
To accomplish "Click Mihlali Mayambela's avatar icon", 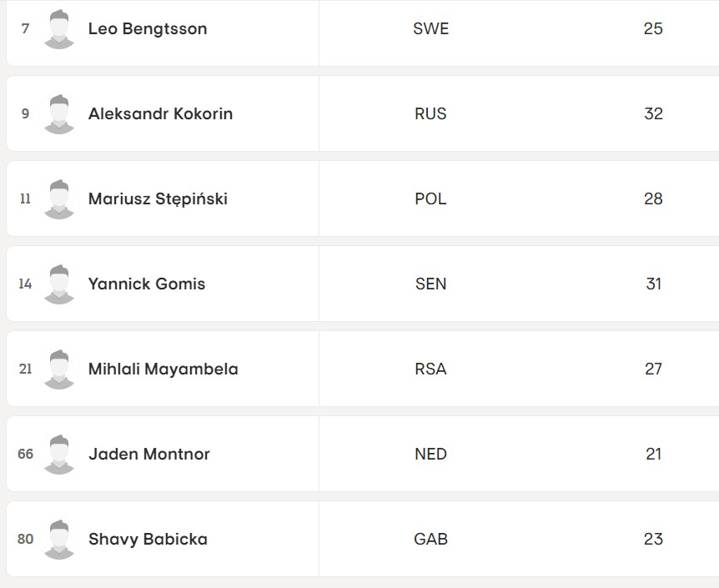I will tap(59, 369).
